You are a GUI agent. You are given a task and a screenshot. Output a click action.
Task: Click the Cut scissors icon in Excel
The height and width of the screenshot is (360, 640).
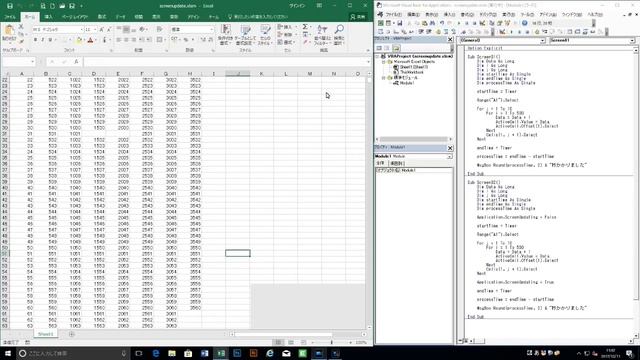pyautogui.click(x=21, y=27)
